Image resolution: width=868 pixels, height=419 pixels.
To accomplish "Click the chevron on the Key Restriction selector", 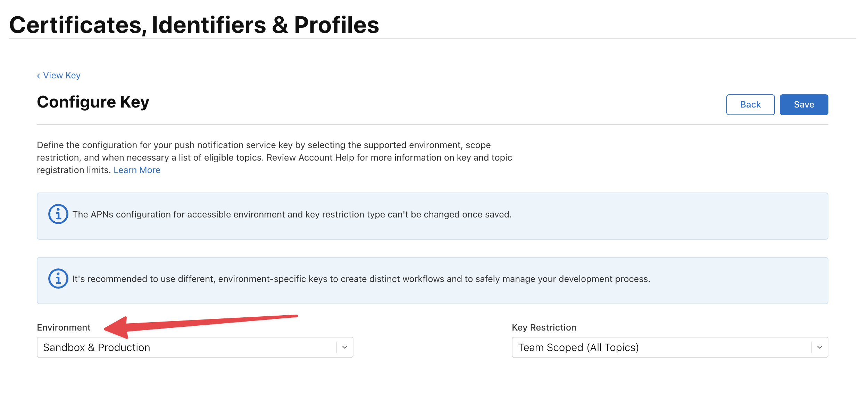I will tap(819, 347).
